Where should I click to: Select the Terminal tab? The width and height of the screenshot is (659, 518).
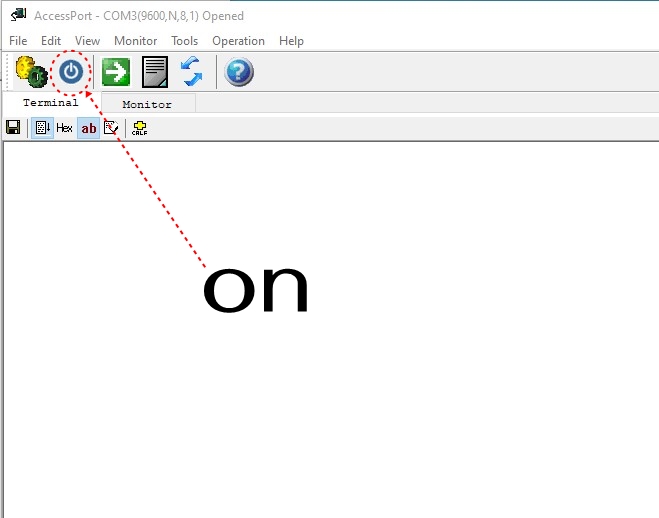pos(51,103)
